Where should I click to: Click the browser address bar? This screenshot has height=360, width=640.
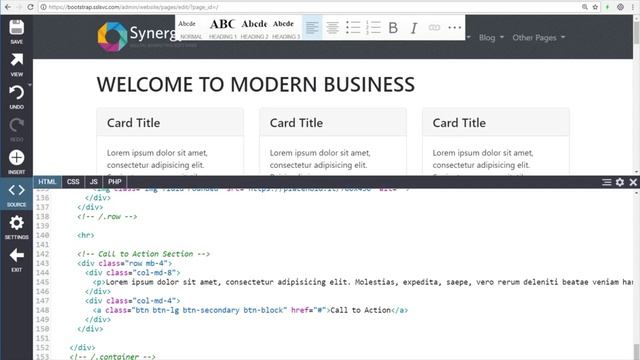(x=310, y=7)
